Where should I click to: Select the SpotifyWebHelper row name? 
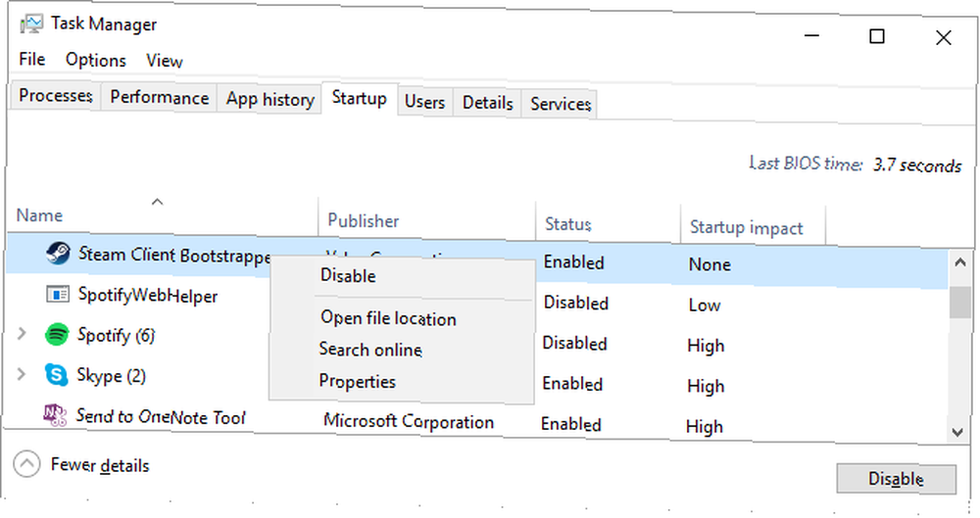[x=148, y=295]
